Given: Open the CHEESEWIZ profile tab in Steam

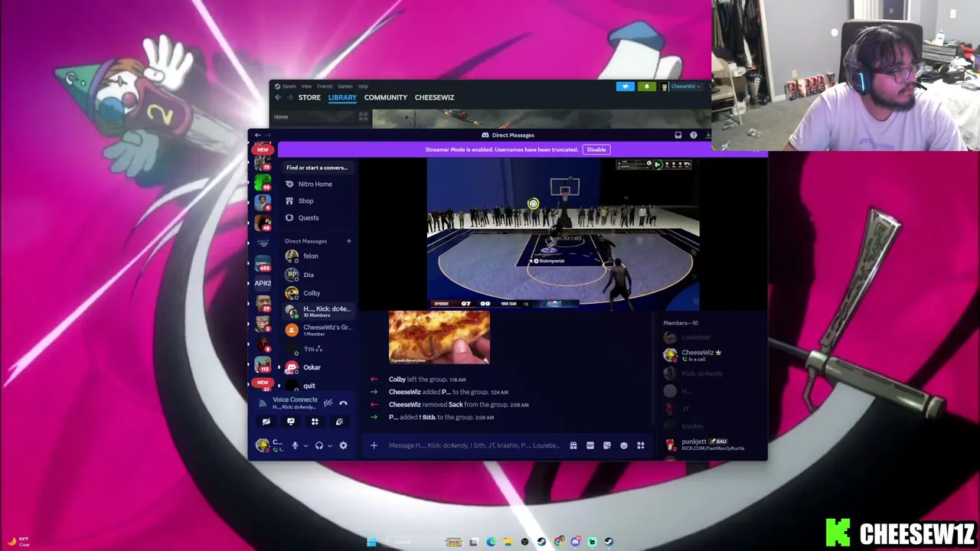Looking at the screenshot, I should [434, 98].
